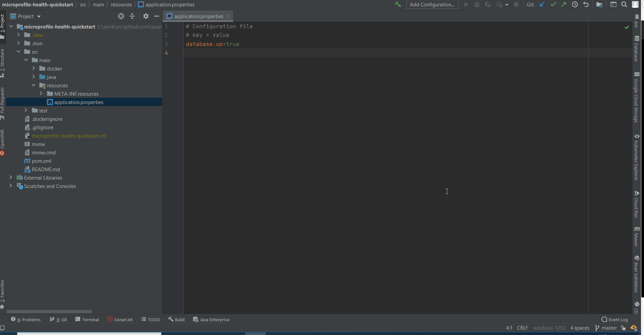Collapse the resources folder
The height and width of the screenshot is (335, 644).
33,85
